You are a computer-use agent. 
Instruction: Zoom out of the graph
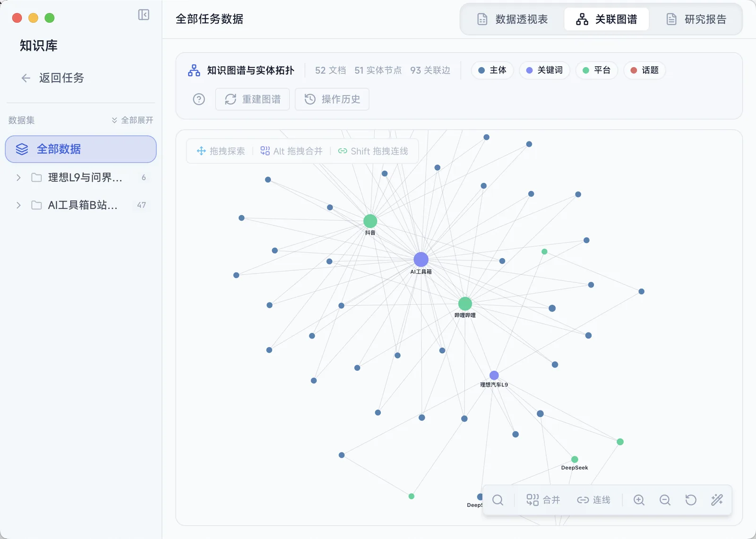665,500
